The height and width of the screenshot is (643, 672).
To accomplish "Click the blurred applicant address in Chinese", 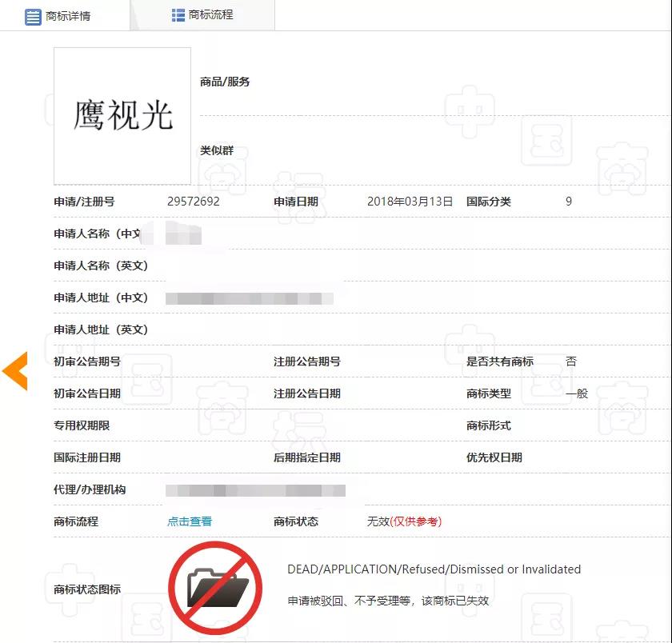I will [x=249, y=298].
